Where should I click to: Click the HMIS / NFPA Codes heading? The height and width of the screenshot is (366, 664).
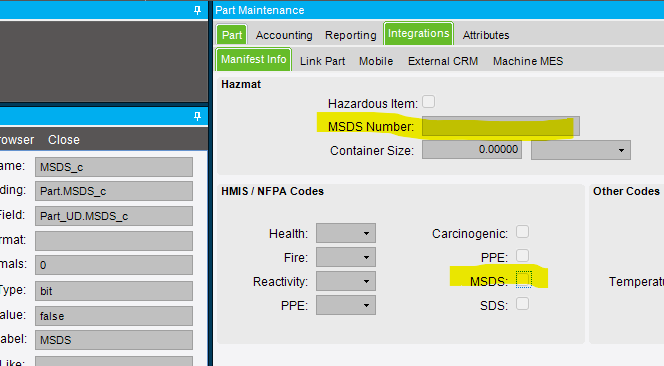click(272, 191)
